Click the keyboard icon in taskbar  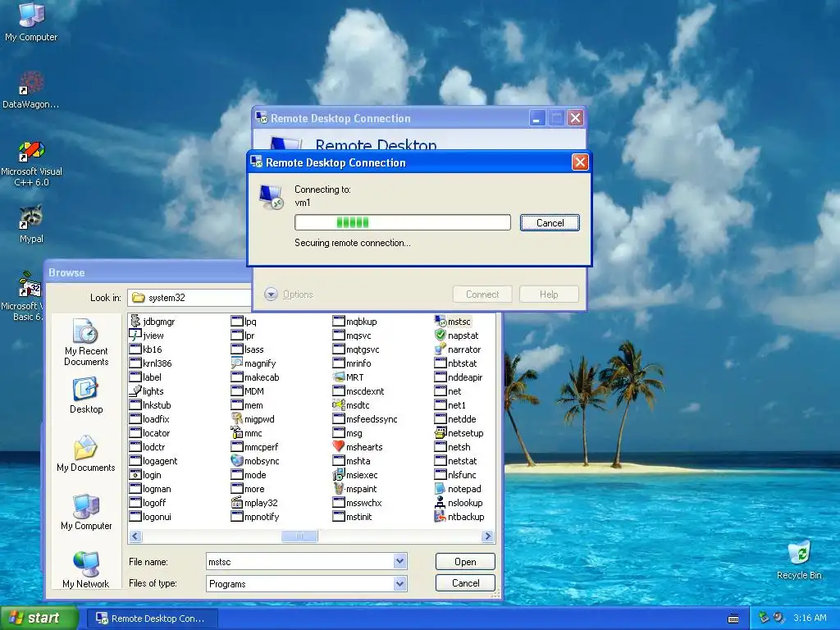pyautogui.click(x=733, y=619)
